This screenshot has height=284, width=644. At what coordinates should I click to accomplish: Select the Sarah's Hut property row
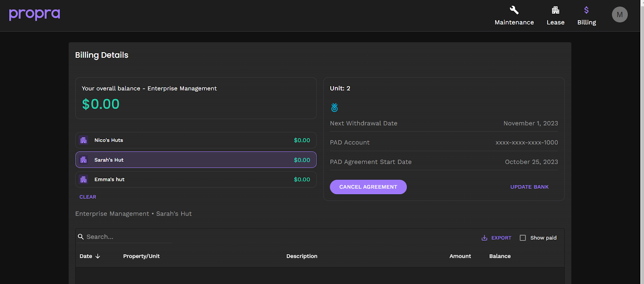pyautogui.click(x=196, y=160)
